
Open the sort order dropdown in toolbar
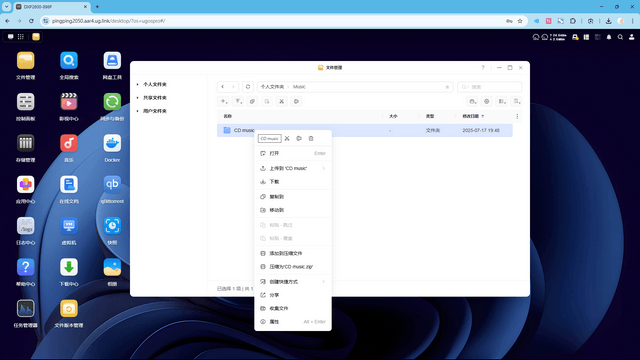[x=517, y=101]
